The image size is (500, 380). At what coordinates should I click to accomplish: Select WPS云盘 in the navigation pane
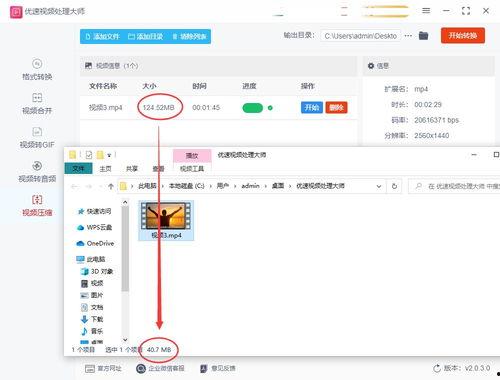coord(94,227)
